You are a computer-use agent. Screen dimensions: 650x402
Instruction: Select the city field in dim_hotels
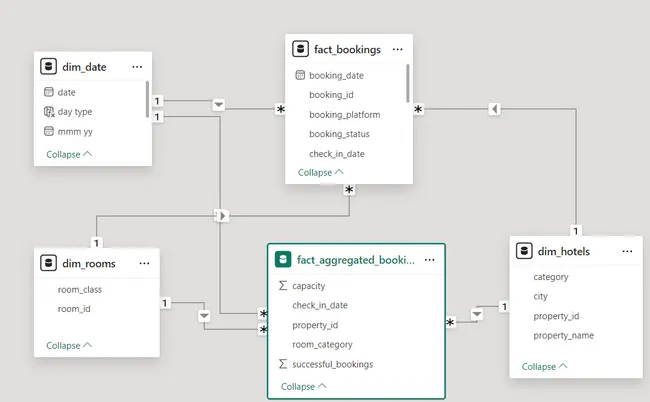541,296
